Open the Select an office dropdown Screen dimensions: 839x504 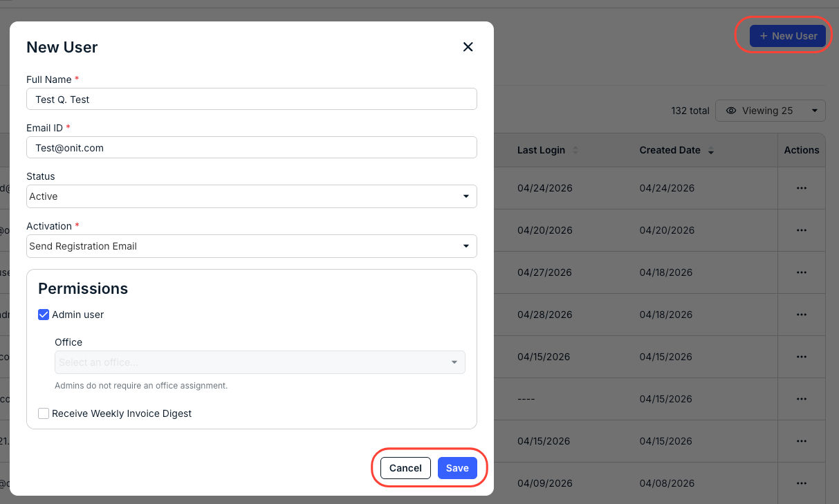260,362
